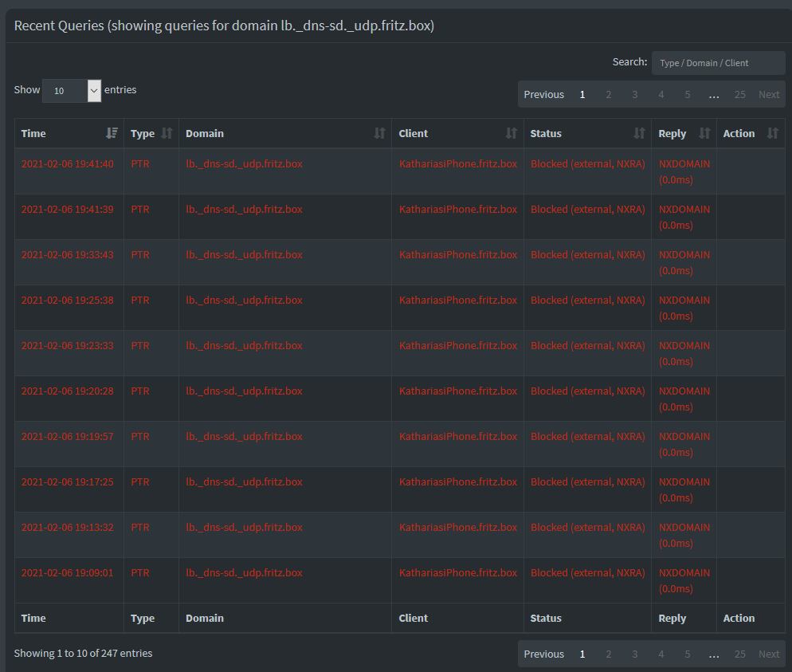Viewport: 792px width, 672px height.
Task: Click KathariasiPhone.fritz.box client in 19:33:43 row
Action: click(x=457, y=254)
